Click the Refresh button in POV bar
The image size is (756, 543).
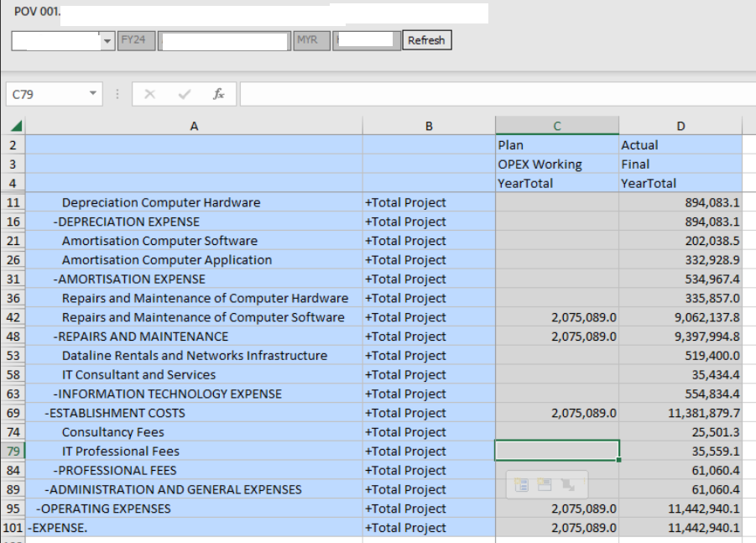click(427, 40)
